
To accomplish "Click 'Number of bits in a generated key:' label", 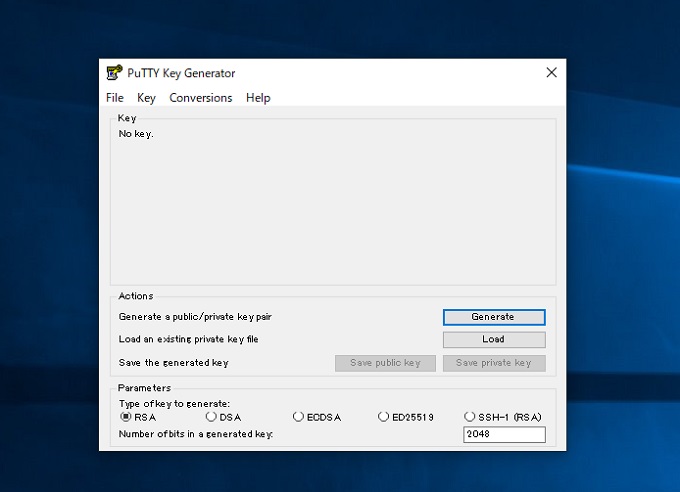I will click(196, 434).
